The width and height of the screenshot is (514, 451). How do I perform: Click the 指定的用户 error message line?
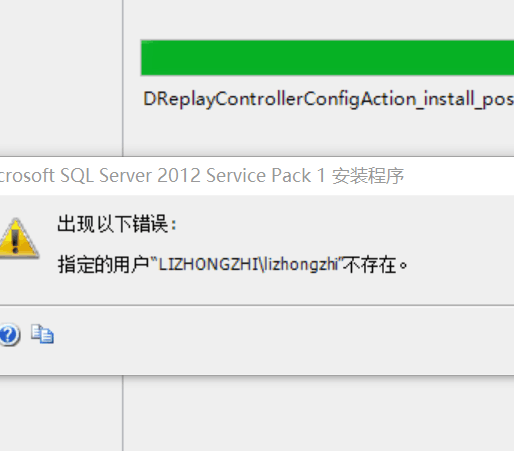233,265
